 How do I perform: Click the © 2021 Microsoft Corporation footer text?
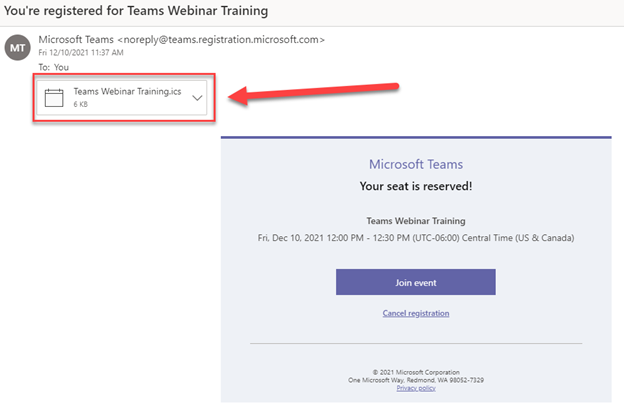click(415, 371)
